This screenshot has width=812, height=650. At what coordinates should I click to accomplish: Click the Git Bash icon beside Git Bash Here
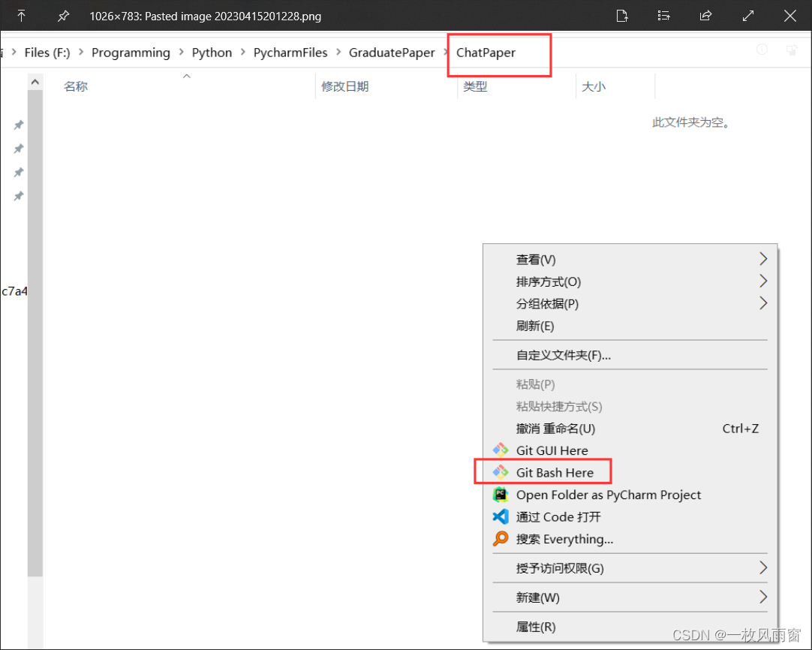point(500,471)
